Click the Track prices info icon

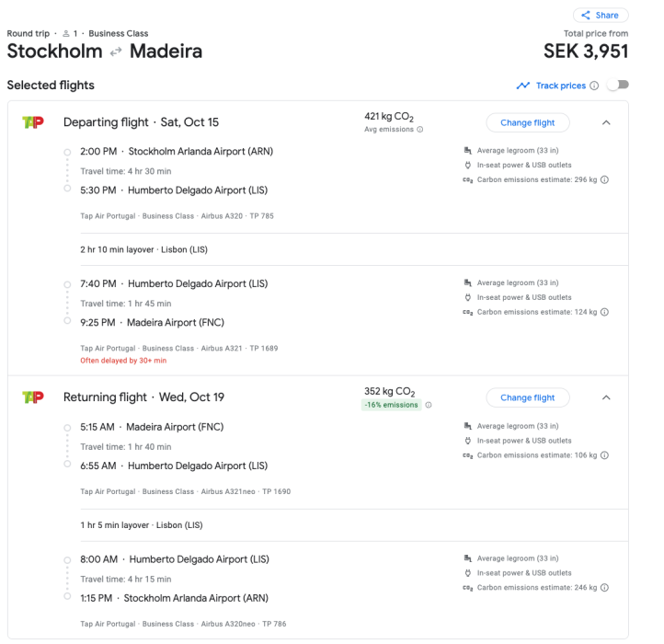click(594, 86)
